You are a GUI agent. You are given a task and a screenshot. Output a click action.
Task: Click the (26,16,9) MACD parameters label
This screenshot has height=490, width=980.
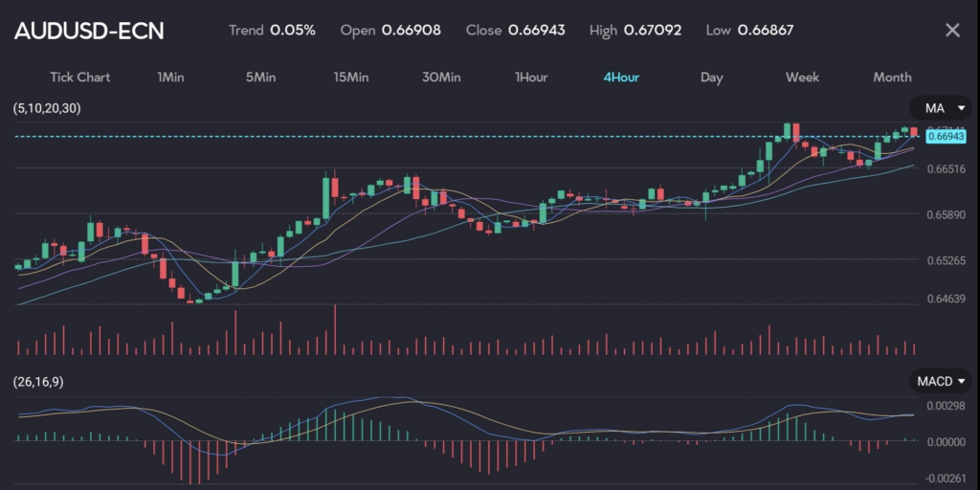[x=40, y=382]
